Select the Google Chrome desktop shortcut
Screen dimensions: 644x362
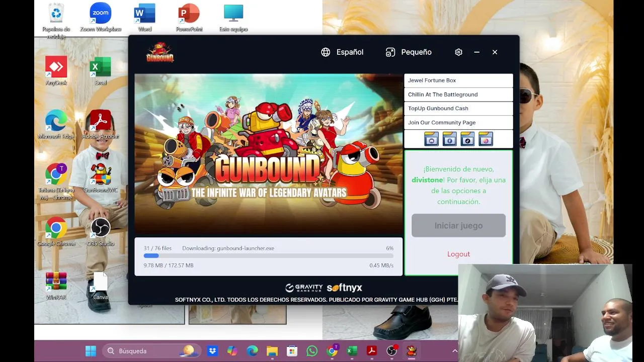click(x=56, y=232)
